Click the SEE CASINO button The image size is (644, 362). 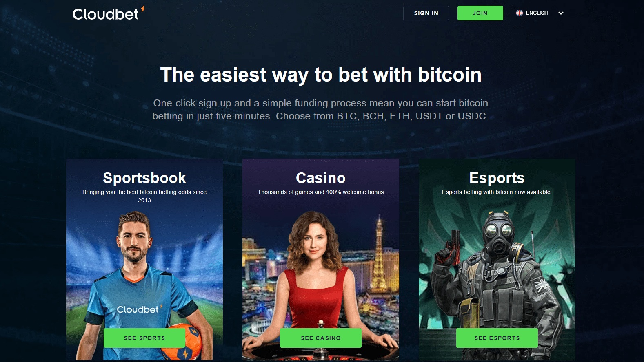pyautogui.click(x=321, y=338)
